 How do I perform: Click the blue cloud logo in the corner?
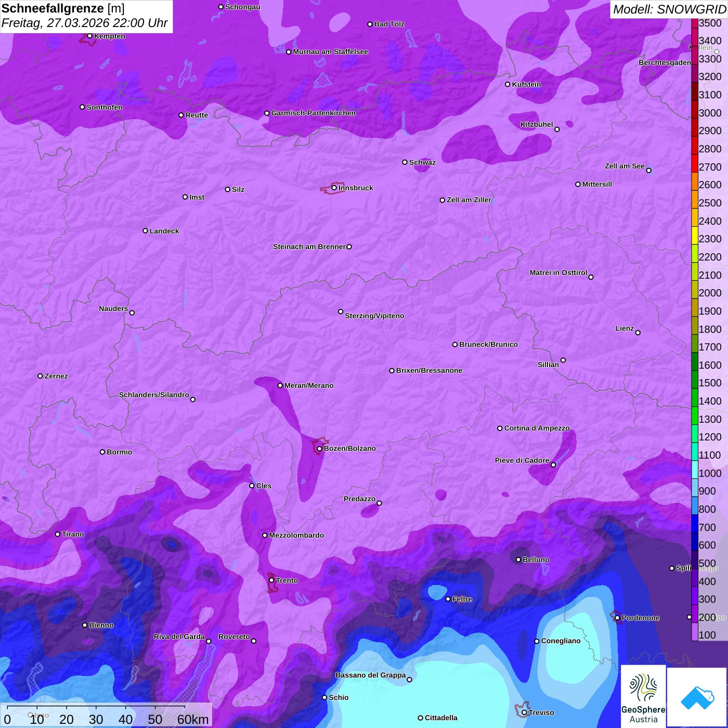(697, 698)
